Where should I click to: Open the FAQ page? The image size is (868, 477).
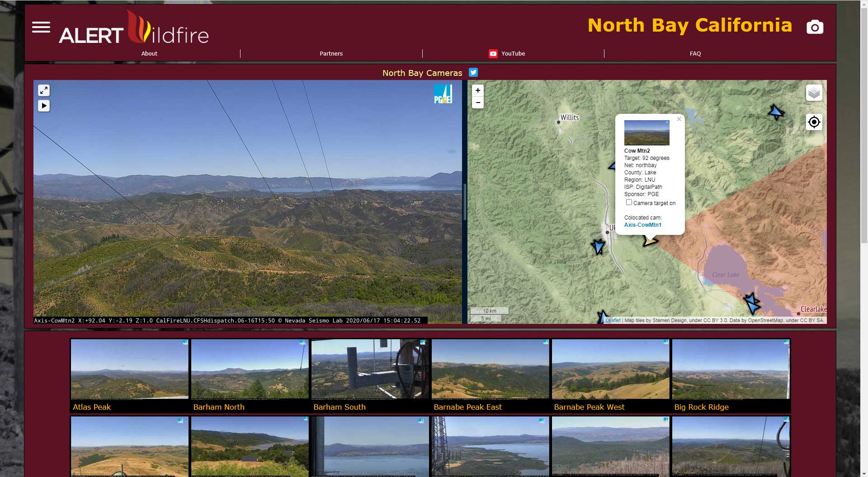coord(695,53)
